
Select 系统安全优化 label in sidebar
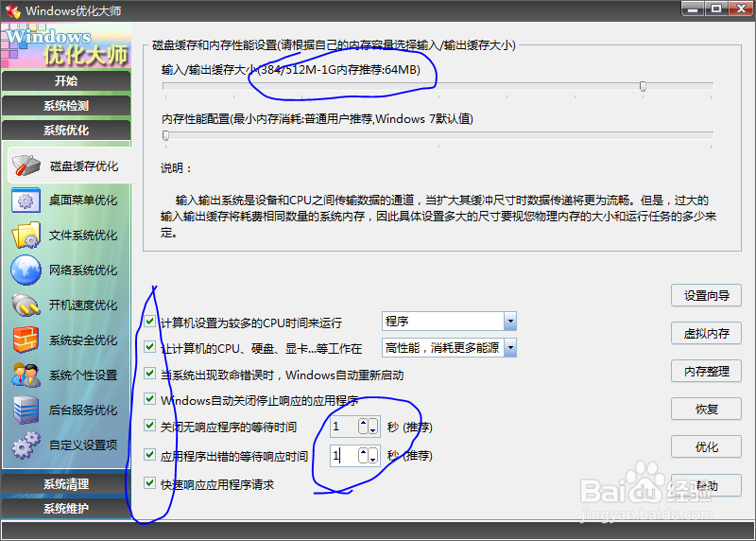tap(83, 340)
